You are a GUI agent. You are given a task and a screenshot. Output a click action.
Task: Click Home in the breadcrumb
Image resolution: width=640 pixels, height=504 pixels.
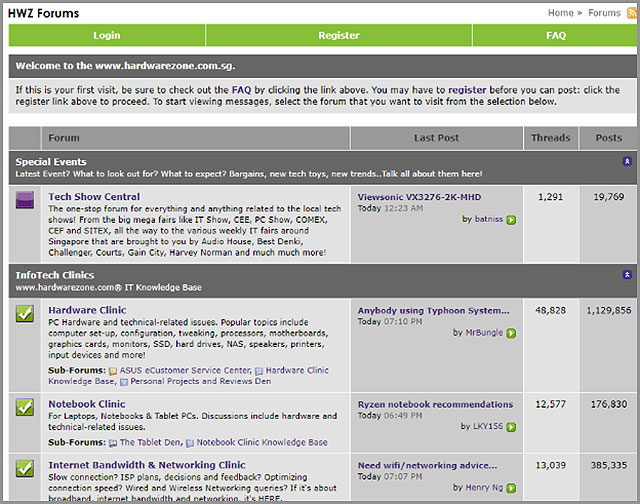coord(560,13)
